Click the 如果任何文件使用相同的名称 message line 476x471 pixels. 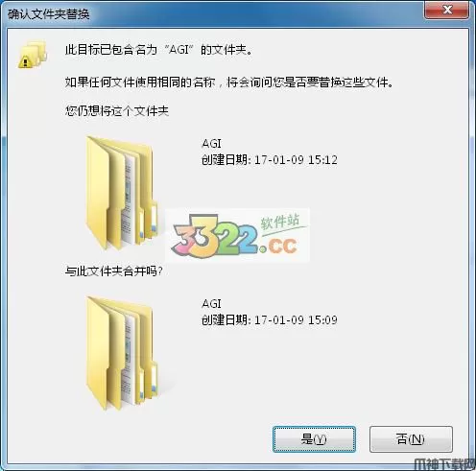pyautogui.click(x=229, y=82)
